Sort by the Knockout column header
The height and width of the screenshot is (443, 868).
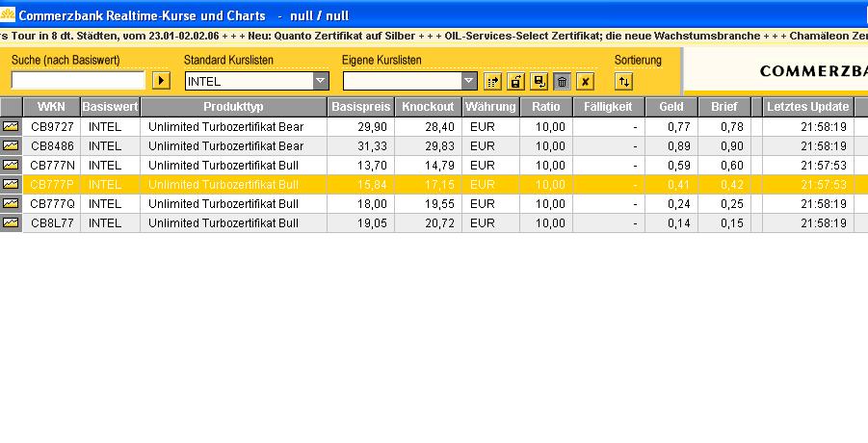428,107
